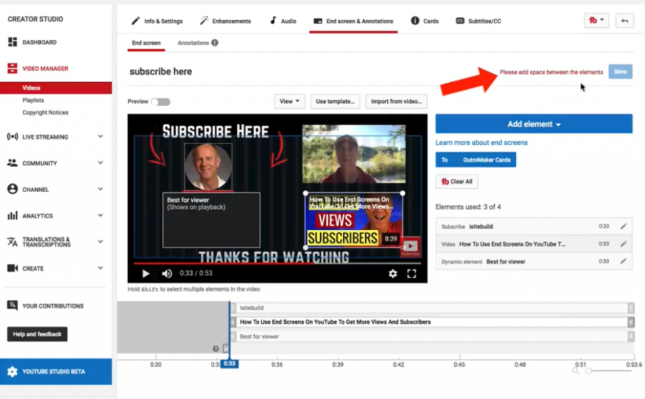Open the Add element dropdown
This screenshot has height=399, width=645.
pyautogui.click(x=534, y=124)
